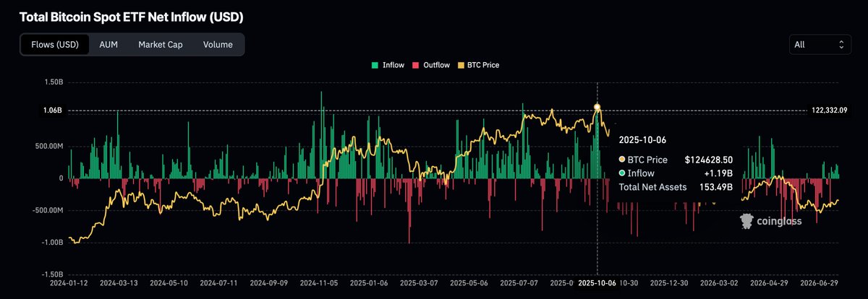
Task: Click the -1.50B y-axis label
Action: [54, 274]
